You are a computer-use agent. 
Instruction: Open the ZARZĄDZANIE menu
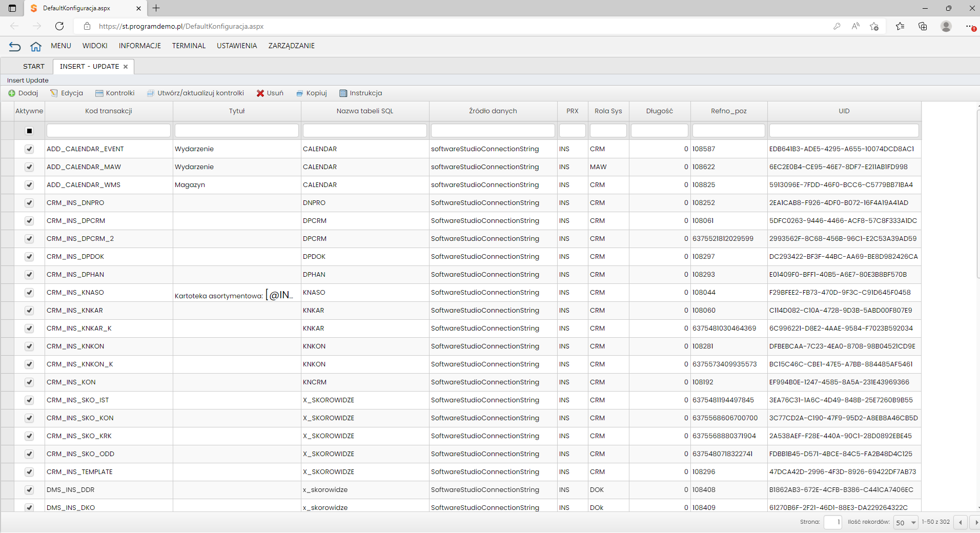pos(292,46)
